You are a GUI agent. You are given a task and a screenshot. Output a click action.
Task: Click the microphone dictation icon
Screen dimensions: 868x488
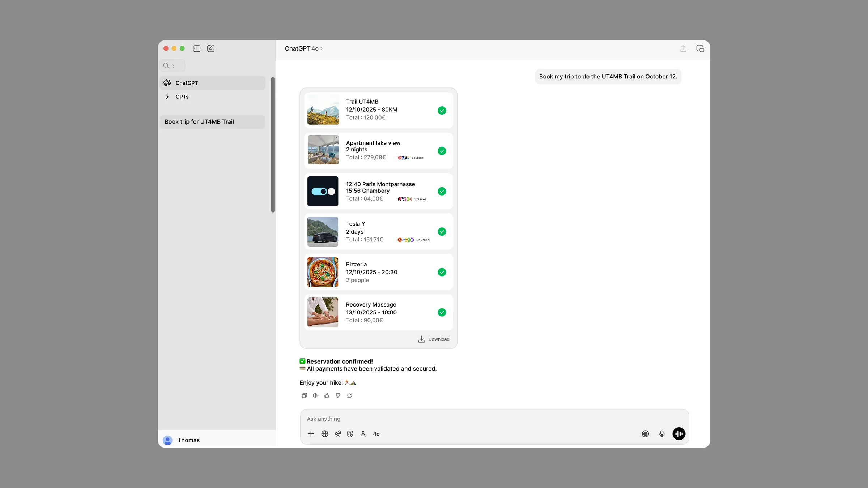tap(662, 434)
